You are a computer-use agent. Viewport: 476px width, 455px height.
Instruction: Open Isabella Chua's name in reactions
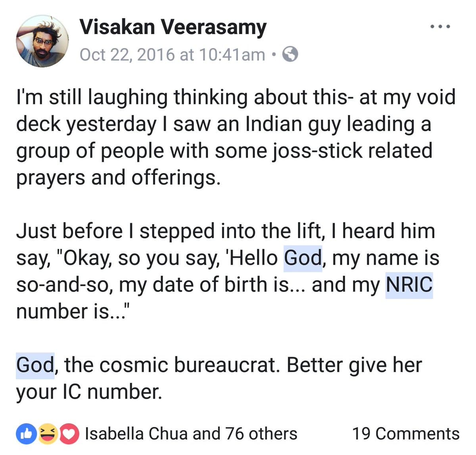[137, 434]
